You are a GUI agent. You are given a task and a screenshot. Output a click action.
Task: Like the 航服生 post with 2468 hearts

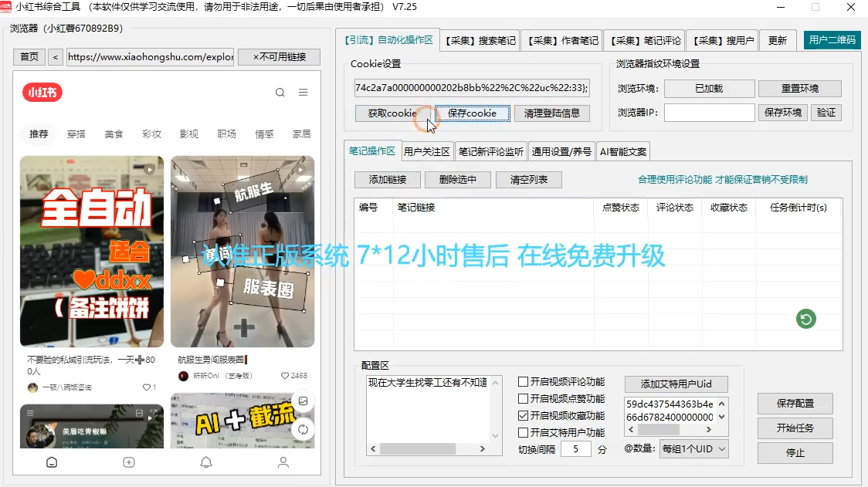[x=284, y=376]
